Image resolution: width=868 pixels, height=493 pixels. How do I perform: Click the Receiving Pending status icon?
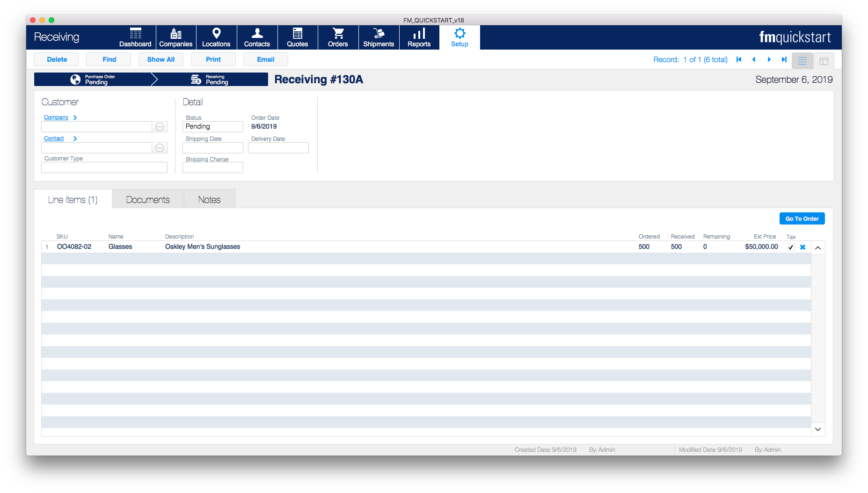pyautogui.click(x=196, y=80)
